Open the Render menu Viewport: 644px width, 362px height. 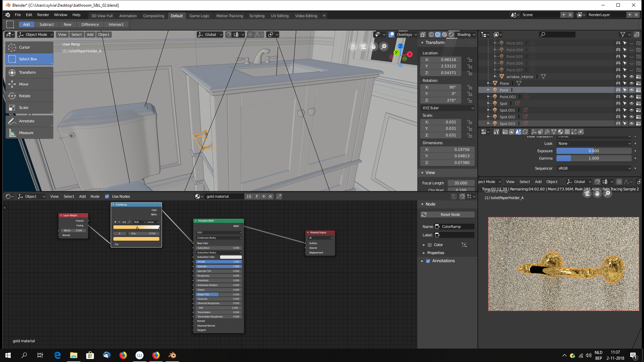[x=43, y=15]
